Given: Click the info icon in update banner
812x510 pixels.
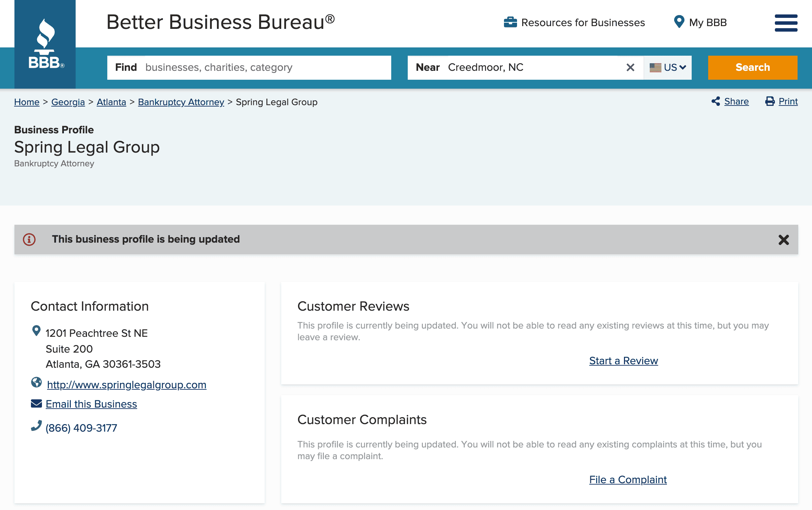Looking at the screenshot, I should coord(29,240).
